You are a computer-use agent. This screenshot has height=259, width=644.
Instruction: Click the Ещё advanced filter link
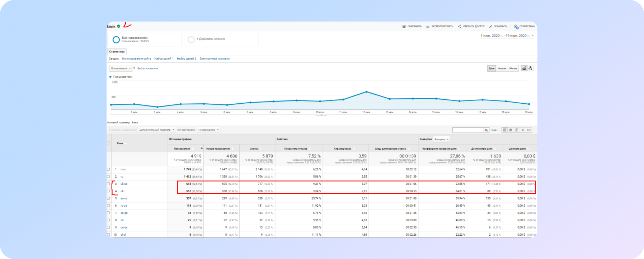point(495,130)
